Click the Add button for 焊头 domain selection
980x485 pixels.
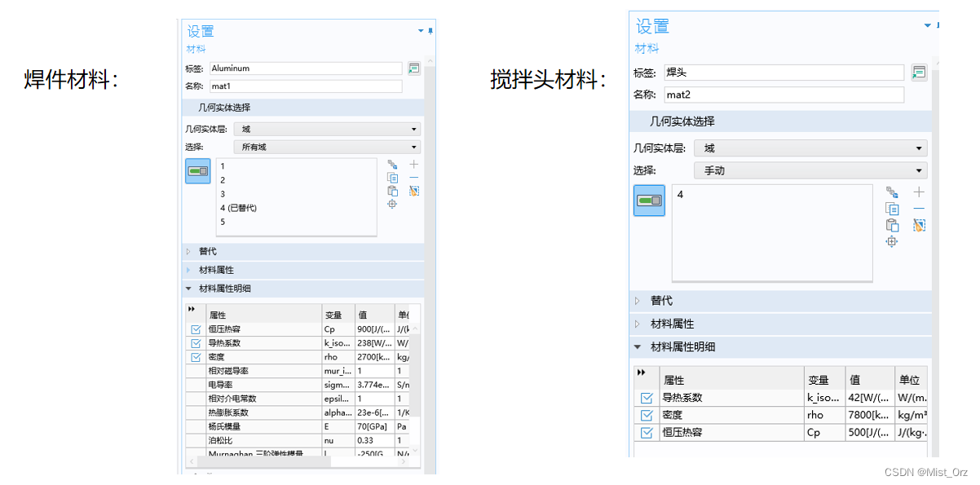click(918, 192)
